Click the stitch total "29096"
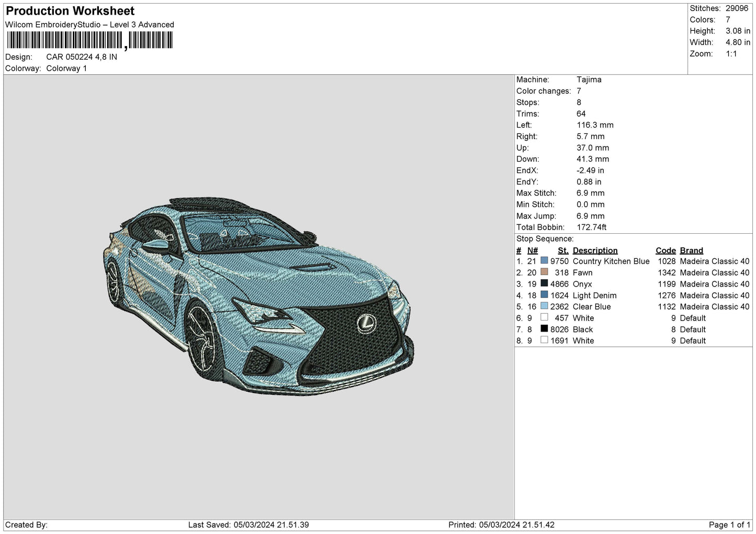Screen dimensions: 756x534 coord(737,8)
